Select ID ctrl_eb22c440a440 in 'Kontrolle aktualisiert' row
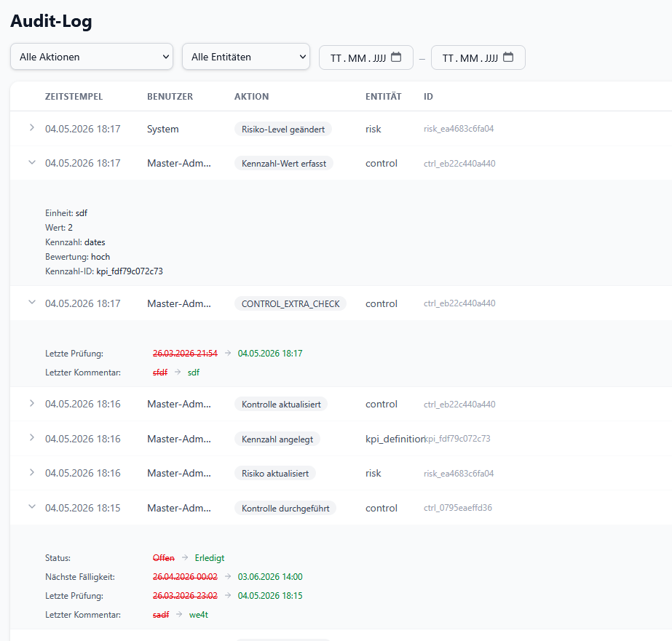The height and width of the screenshot is (641, 672). coord(459,405)
